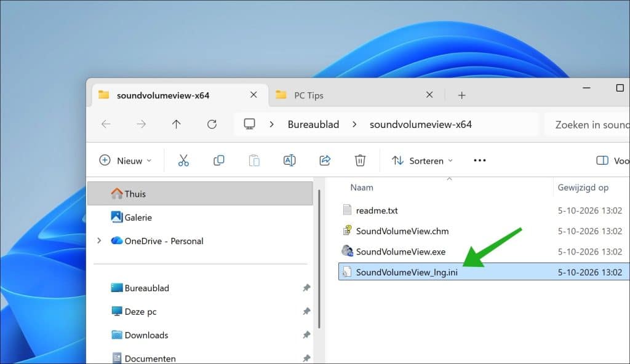Click the navigation pane scrollbar

coord(319,259)
